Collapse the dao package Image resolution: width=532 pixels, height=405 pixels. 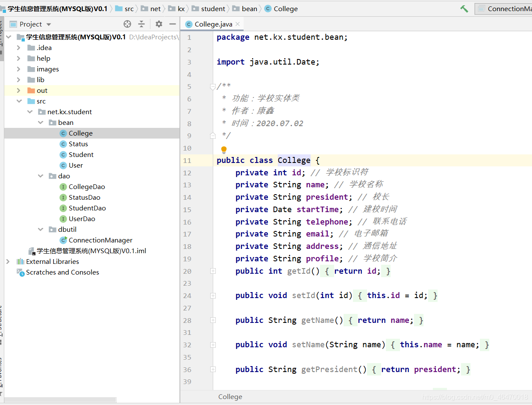(x=41, y=176)
